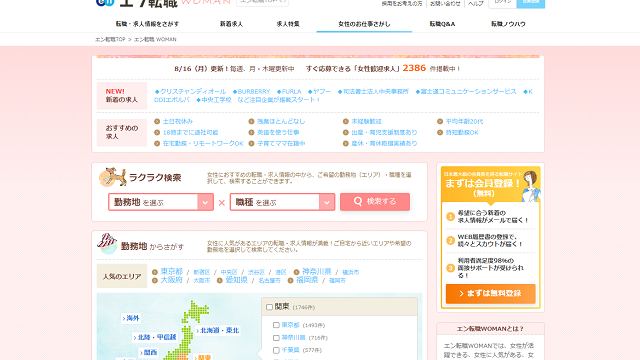640x360 pixels.
Task: Open the 職種を選ぶ dropdown
Action: click(282, 202)
